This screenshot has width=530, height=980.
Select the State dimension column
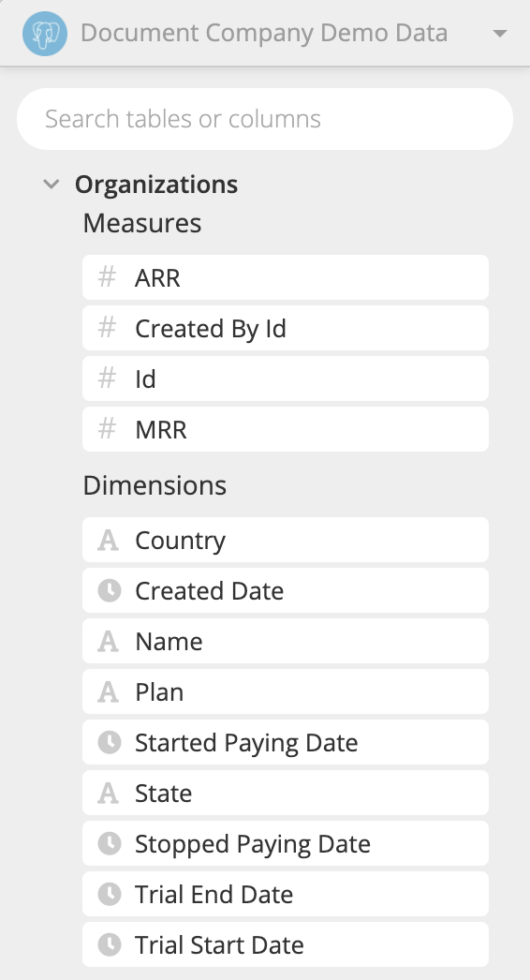pyautogui.click(x=286, y=793)
